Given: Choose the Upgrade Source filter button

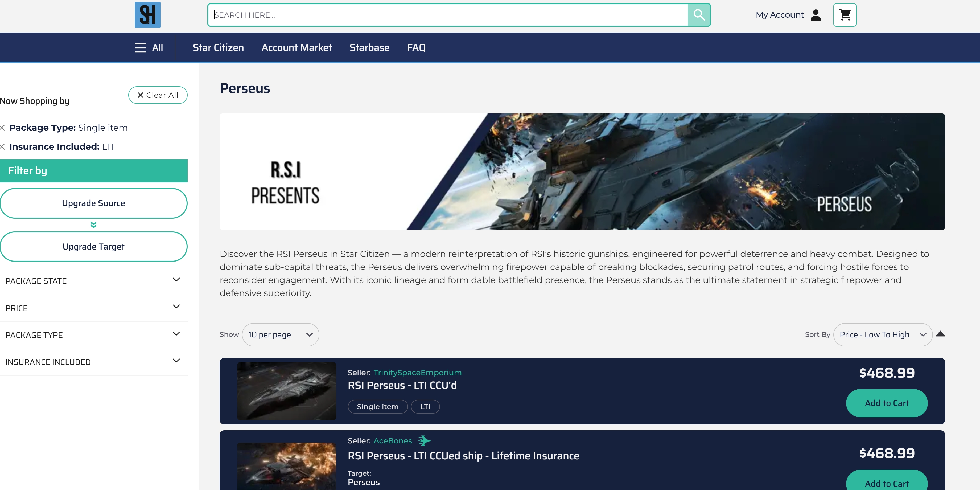Looking at the screenshot, I should tap(94, 203).
